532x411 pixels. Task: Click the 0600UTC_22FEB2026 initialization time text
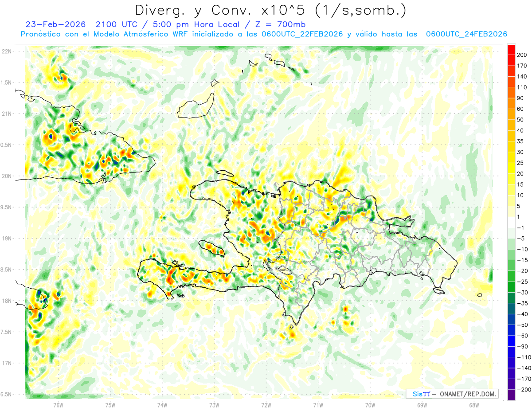(302, 34)
